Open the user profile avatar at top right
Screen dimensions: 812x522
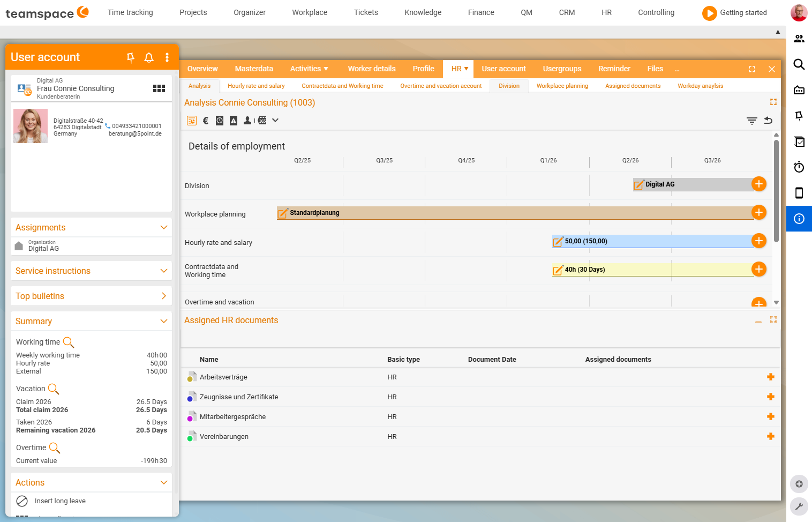[799, 13]
